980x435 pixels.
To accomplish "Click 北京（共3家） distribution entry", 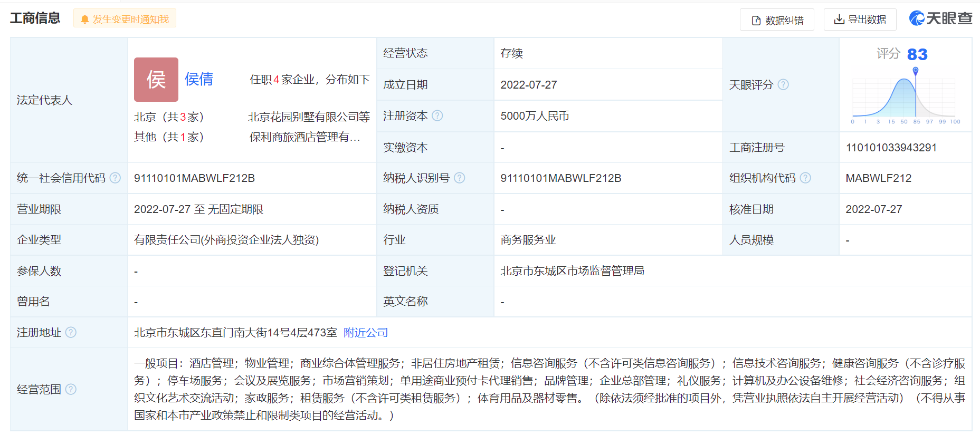I will [169, 117].
